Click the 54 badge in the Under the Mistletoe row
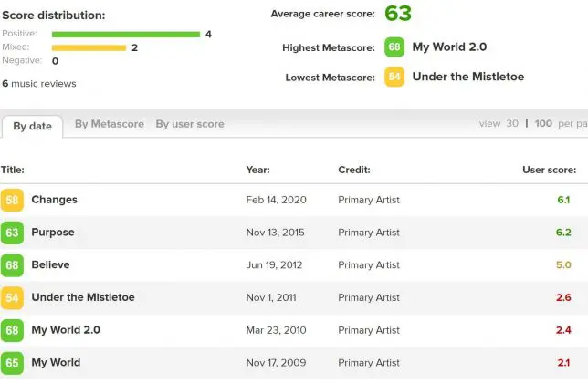Viewport: 588px width, 383px height. [x=12, y=297]
